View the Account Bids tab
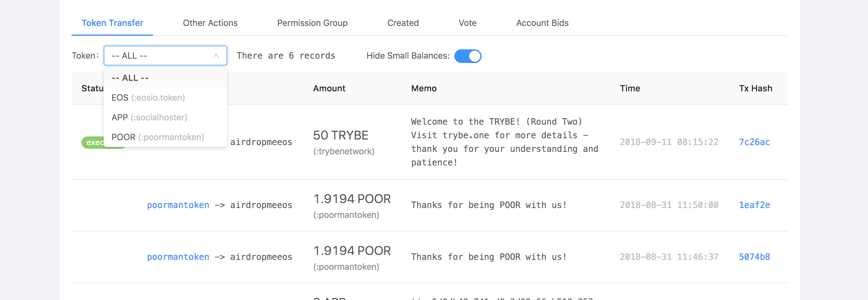Viewport: 868px width, 300px height. [x=542, y=23]
